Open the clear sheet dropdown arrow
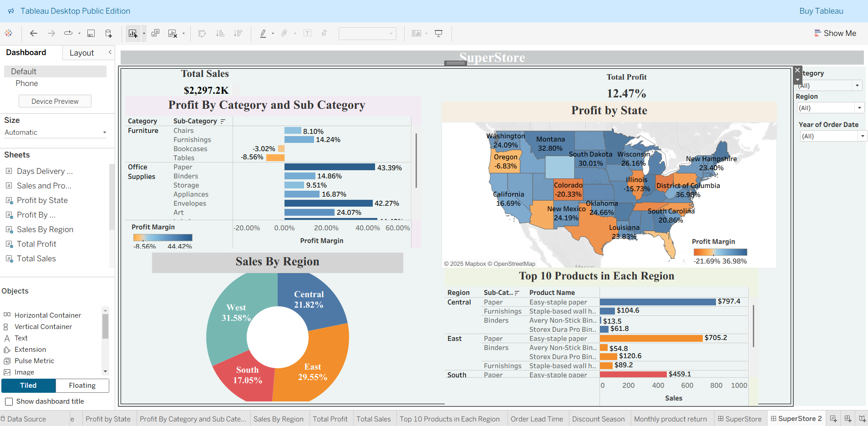Screen dimensions: 868x426 [183, 33]
